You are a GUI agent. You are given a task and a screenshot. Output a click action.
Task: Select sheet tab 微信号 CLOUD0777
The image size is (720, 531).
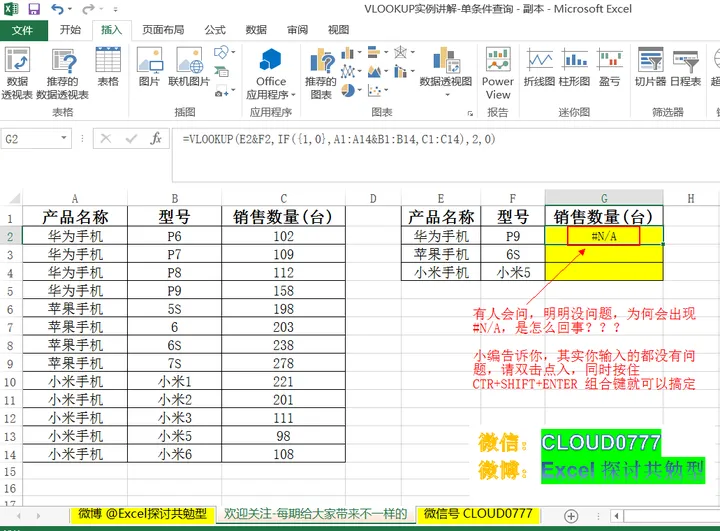click(x=478, y=514)
